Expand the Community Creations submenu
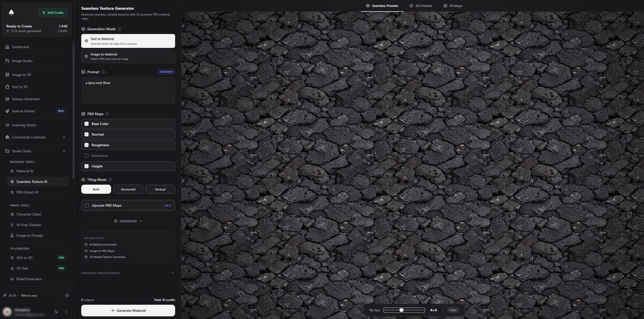 (64, 137)
